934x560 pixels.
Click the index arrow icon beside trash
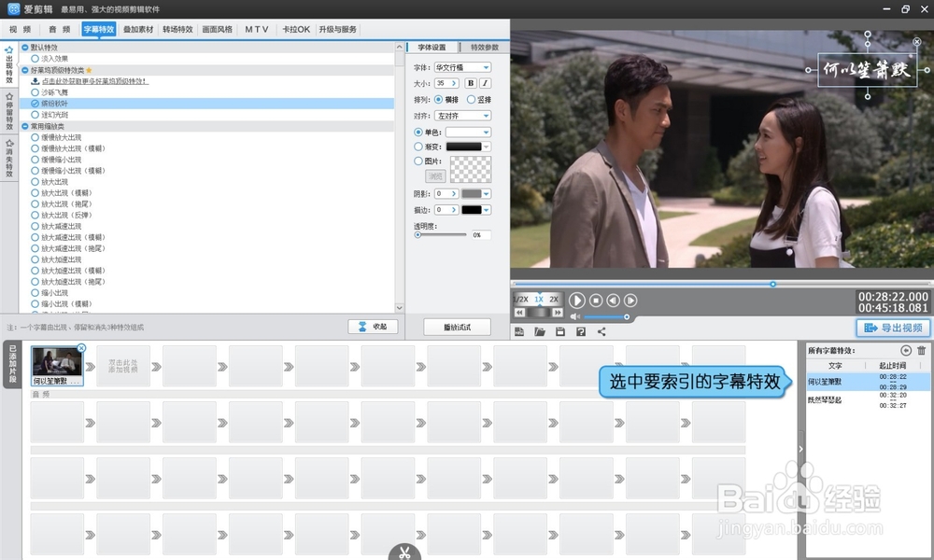coord(906,351)
